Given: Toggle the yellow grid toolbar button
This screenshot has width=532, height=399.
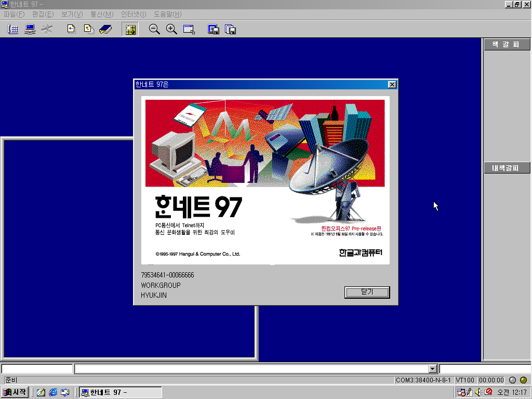Looking at the screenshot, I should click(x=130, y=30).
